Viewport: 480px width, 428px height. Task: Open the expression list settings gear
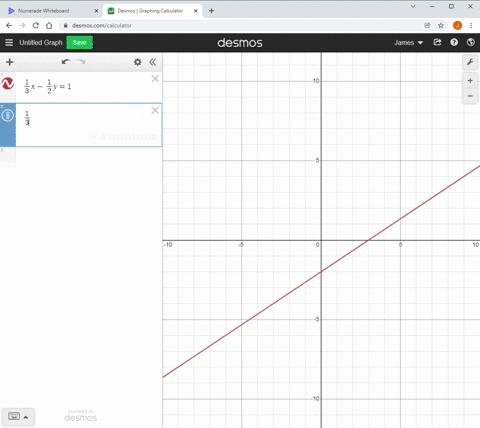pyautogui.click(x=138, y=62)
